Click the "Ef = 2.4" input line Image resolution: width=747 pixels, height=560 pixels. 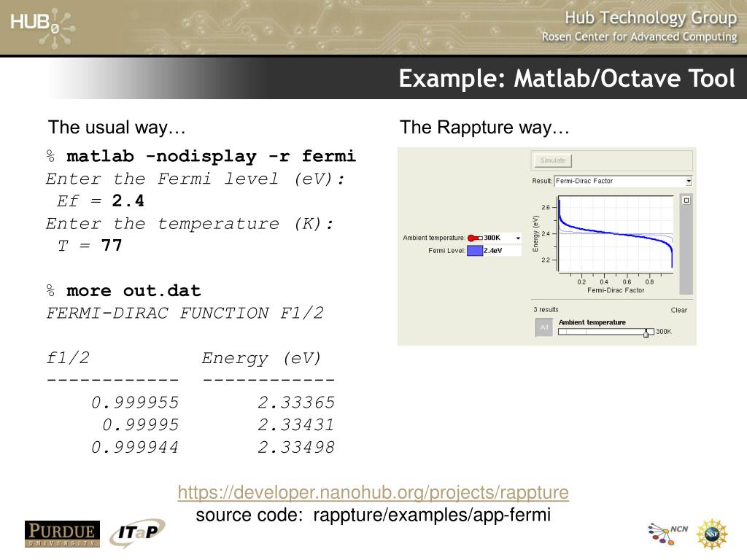101,201
